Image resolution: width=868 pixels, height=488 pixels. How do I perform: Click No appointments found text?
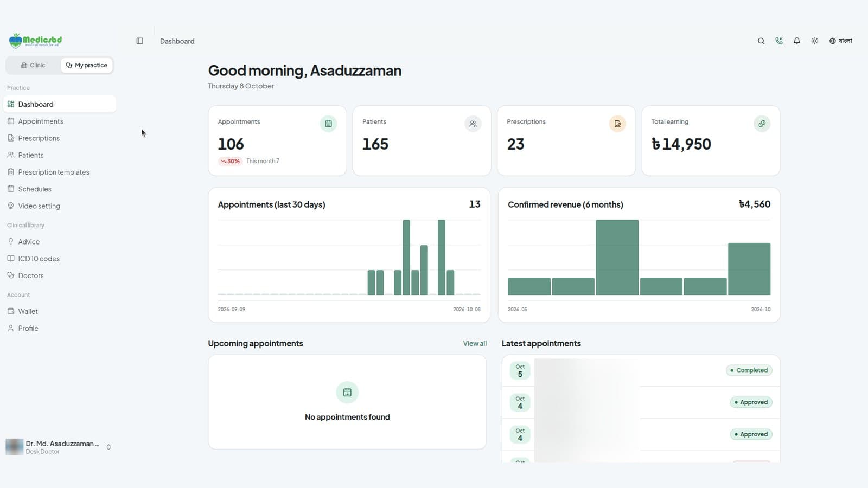(347, 417)
